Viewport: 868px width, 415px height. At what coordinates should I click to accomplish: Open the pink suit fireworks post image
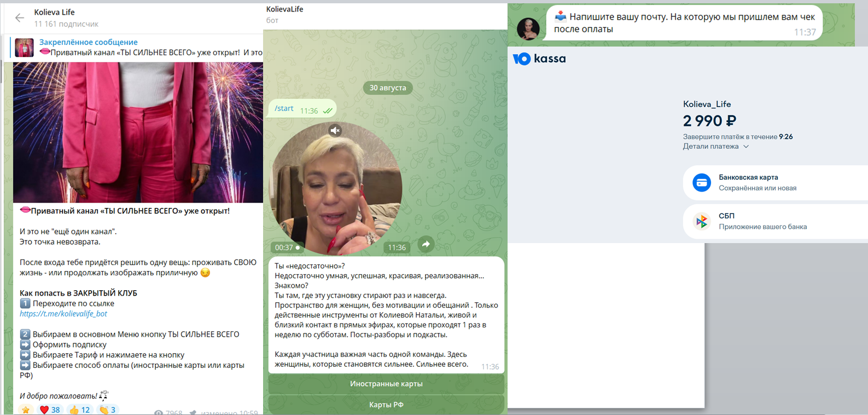pos(138,132)
